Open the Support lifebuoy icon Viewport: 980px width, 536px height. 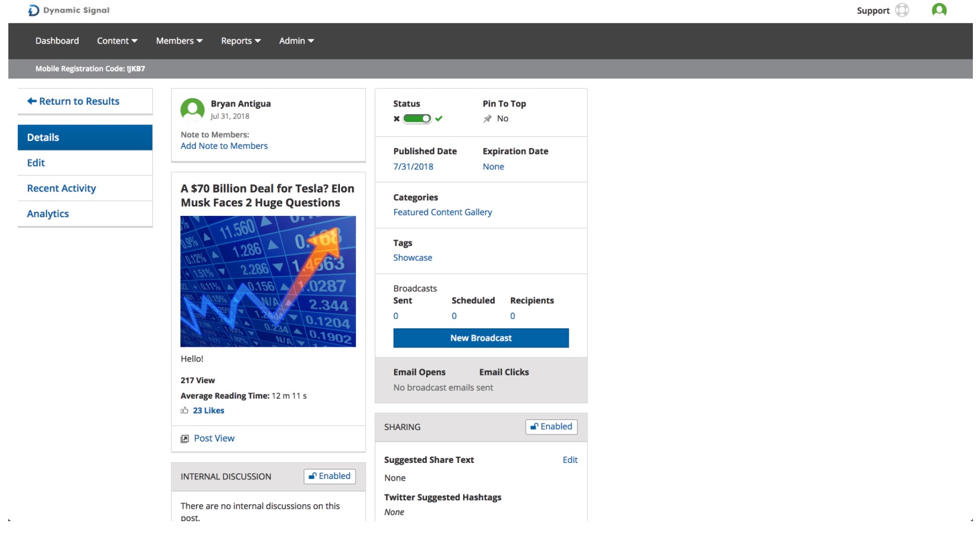pos(902,10)
